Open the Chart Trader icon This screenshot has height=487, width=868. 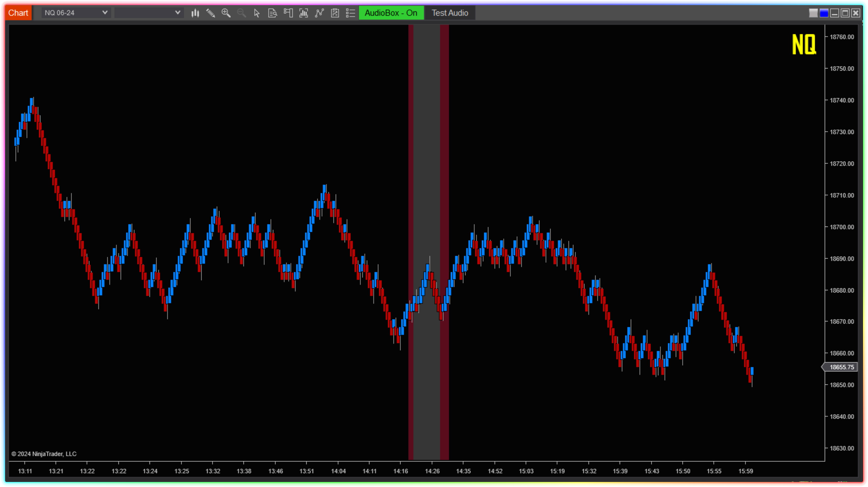tap(288, 13)
